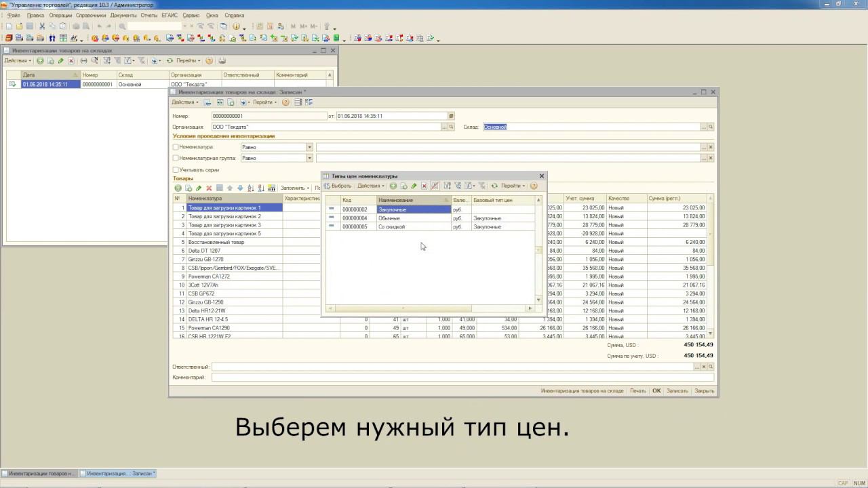This screenshot has width=868, height=488.
Task: Click pencil edit icon in price types dialog
Action: point(414,186)
